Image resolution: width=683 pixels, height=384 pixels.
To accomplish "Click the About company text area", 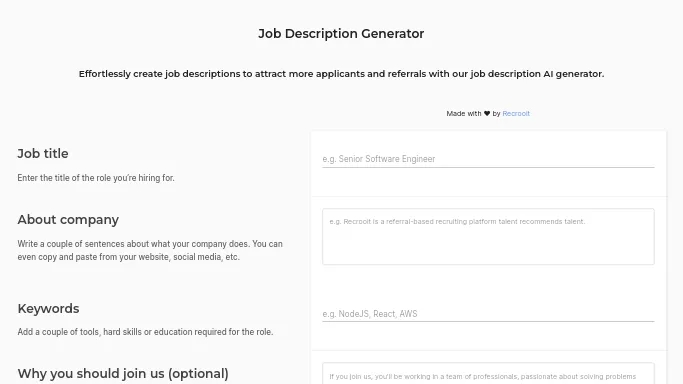I will (488, 236).
